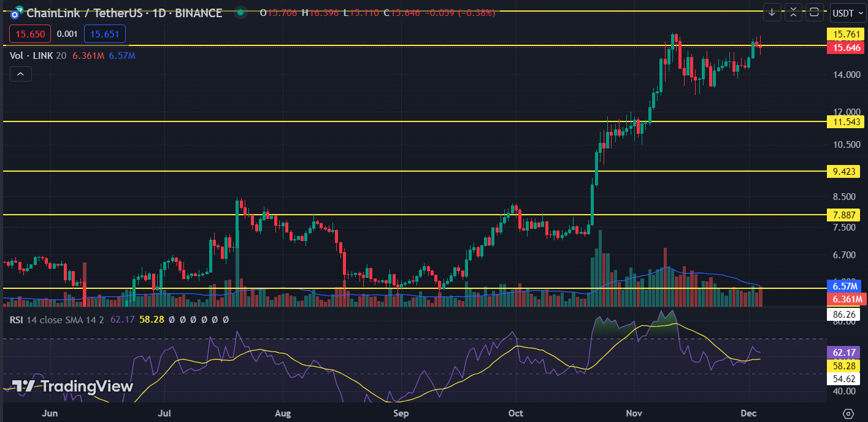Image resolution: width=868 pixels, height=422 pixels.
Task: Click the red current price label 15.646
Action: pyautogui.click(x=845, y=48)
